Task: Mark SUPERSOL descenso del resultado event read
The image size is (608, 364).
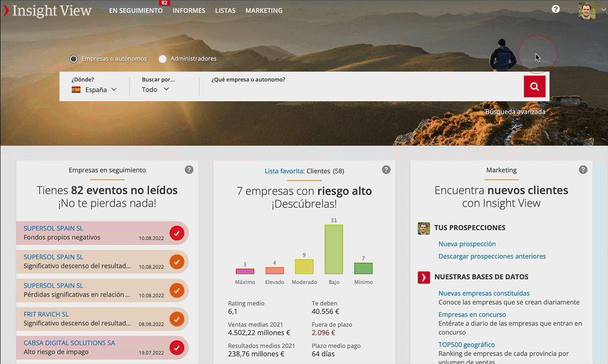Action: (177, 261)
